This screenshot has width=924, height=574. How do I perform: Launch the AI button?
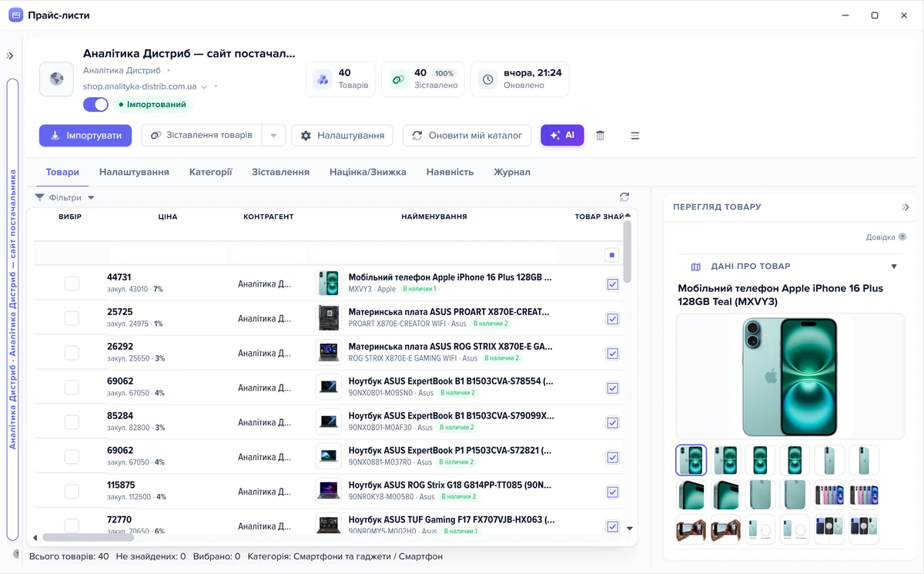click(562, 136)
